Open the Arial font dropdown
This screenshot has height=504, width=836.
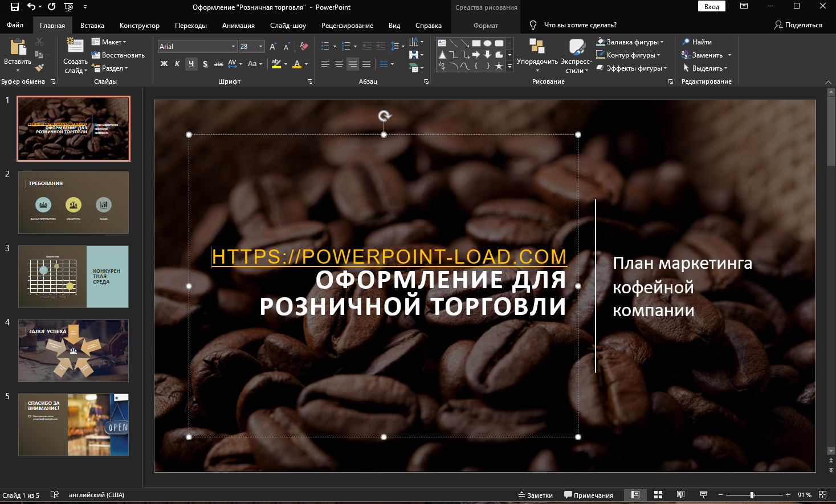(233, 46)
